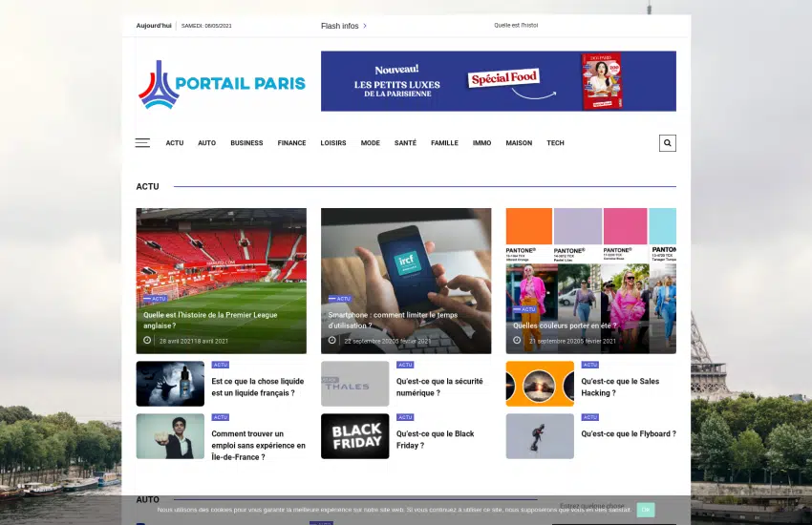Click the ACTU tag on smartphone article
The width and height of the screenshot is (812, 525).
tap(340, 299)
